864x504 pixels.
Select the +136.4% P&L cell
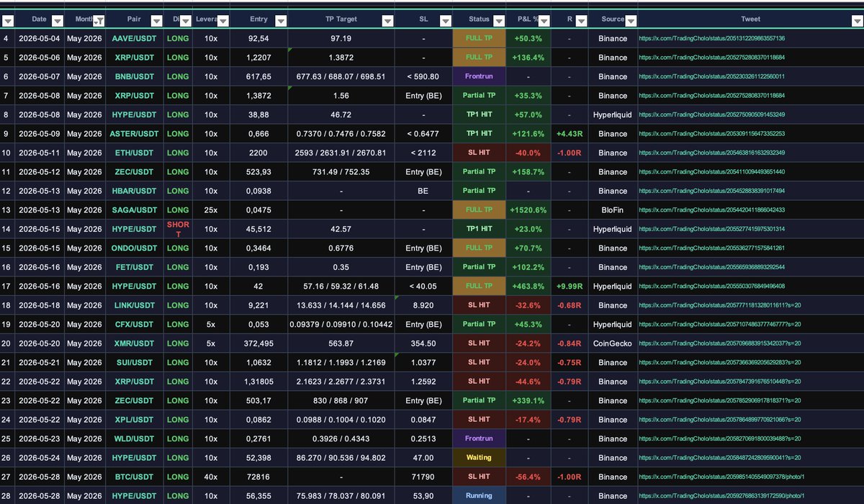[x=528, y=58]
